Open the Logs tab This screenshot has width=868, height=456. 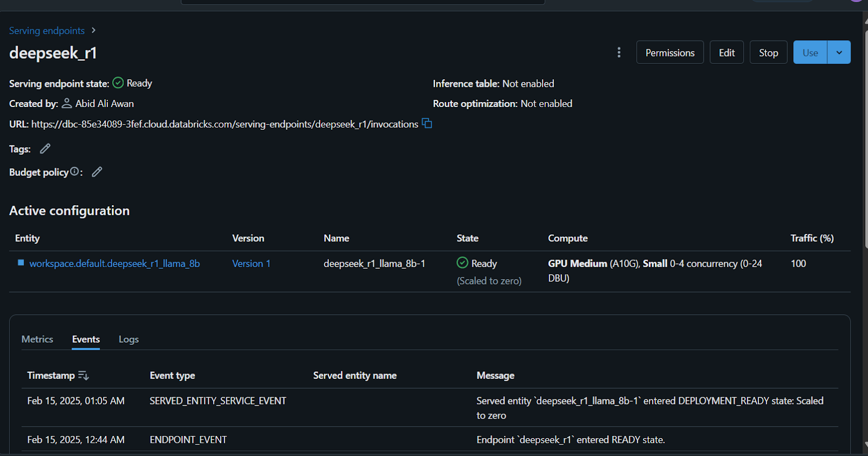tap(129, 339)
